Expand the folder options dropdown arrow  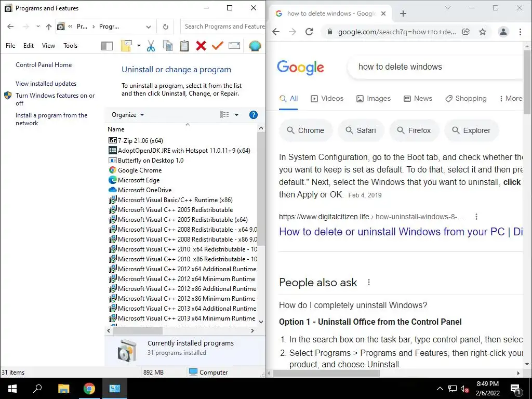[139, 46]
